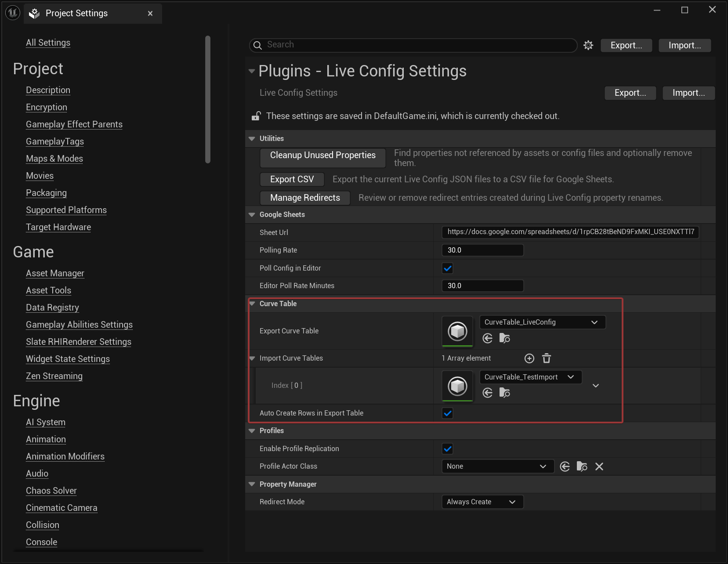Remove all Import Curve Tables elements via trash icon
728x564 pixels.
[547, 358]
